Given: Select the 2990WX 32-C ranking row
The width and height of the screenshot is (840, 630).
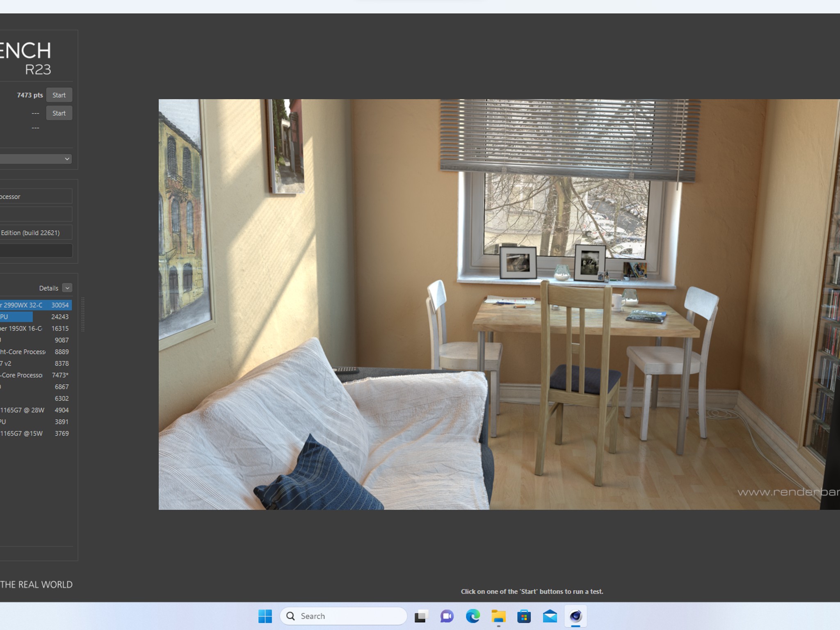Looking at the screenshot, I should pos(36,305).
